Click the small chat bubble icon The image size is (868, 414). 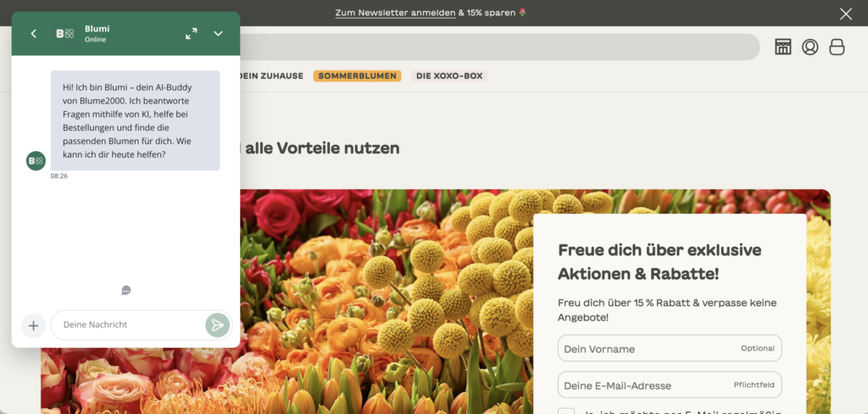click(126, 290)
